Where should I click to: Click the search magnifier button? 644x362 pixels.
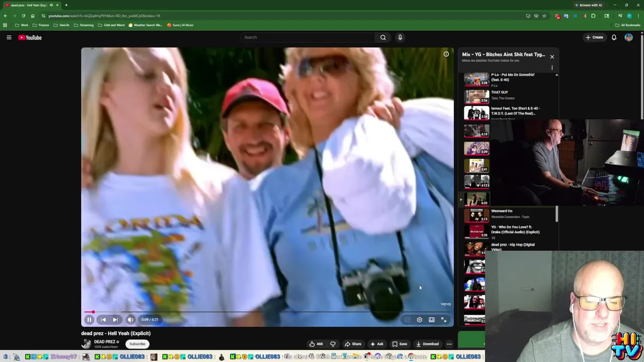(x=383, y=37)
